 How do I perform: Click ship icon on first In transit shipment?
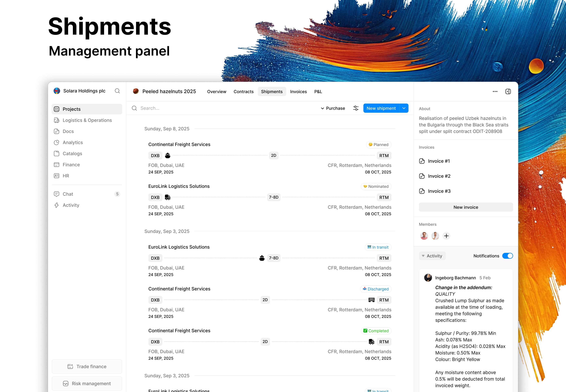[262, 258]
